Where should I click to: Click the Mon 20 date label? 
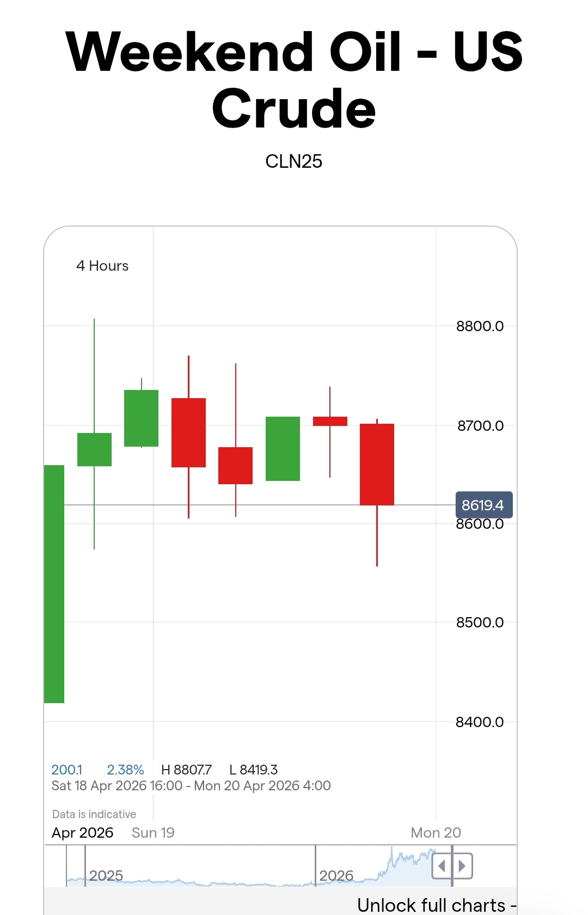(436, 832)
